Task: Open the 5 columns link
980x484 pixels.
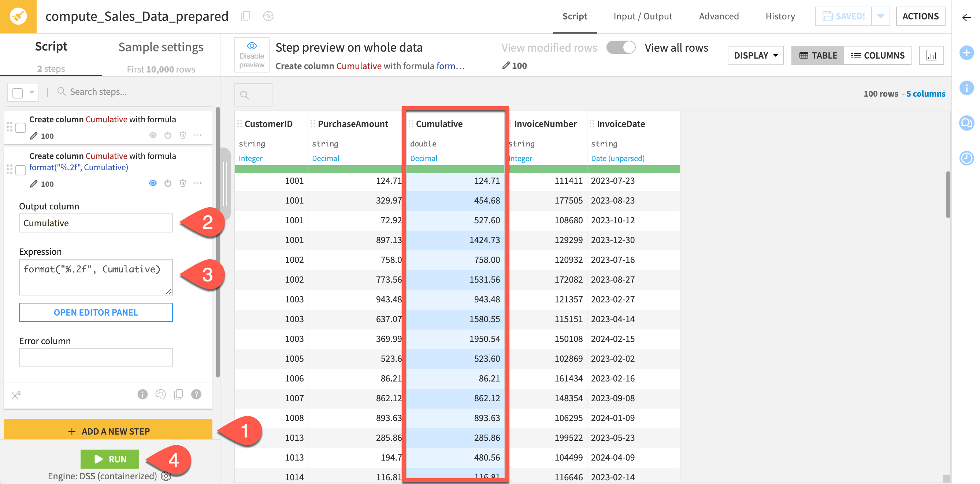Action: coord(925,94)
